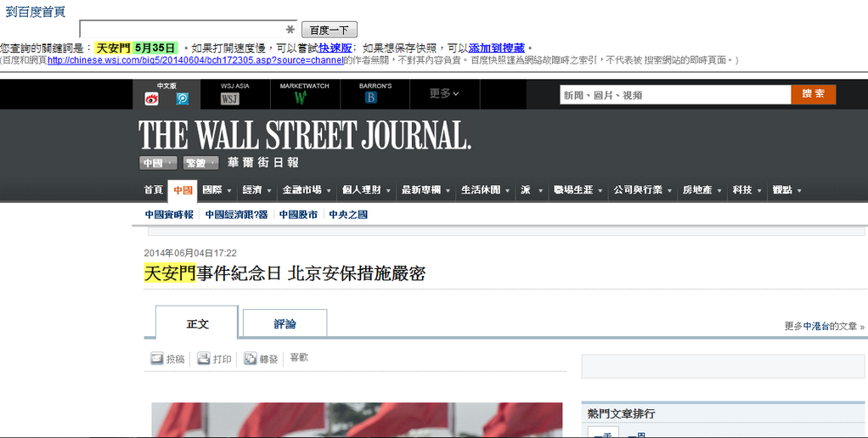Open the 中國經濟 subsection link
The height and width of the screenshot is (438, 868).
coord(236,215)
